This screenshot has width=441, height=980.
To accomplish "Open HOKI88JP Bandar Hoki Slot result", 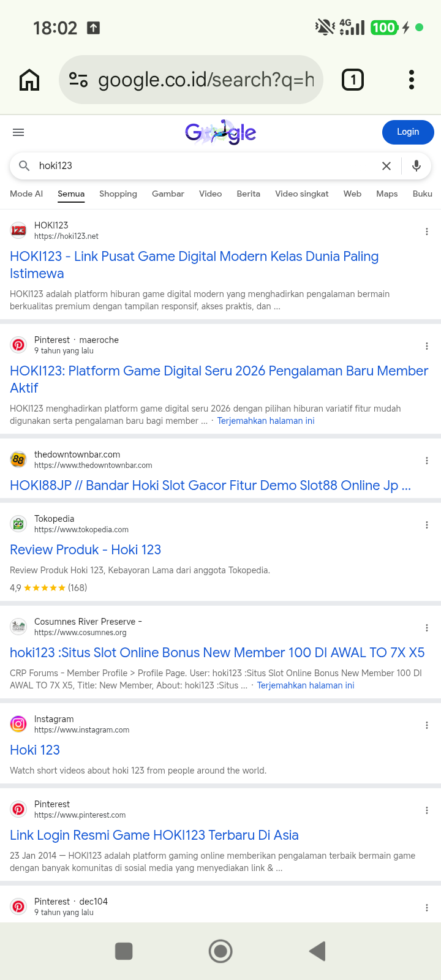I will (210, 486).
